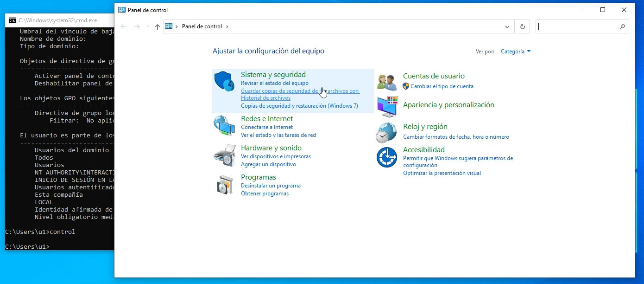Expand the address bar history dropdown

(x=507, y=27)
